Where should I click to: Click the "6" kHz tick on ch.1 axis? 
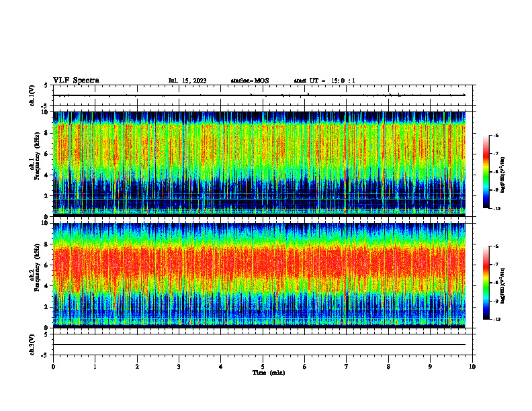coord(46,154)
